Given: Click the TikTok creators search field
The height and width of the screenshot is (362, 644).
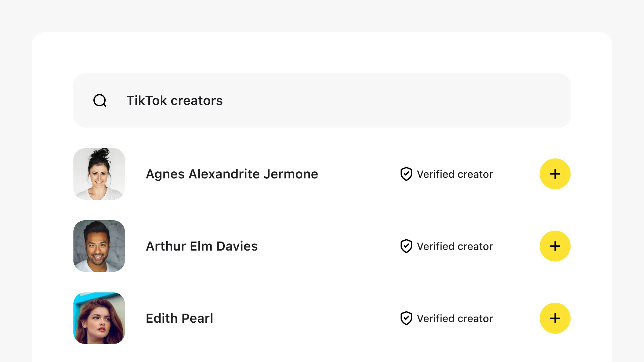Looking at the screenshot, I should [x=322, y=100].
